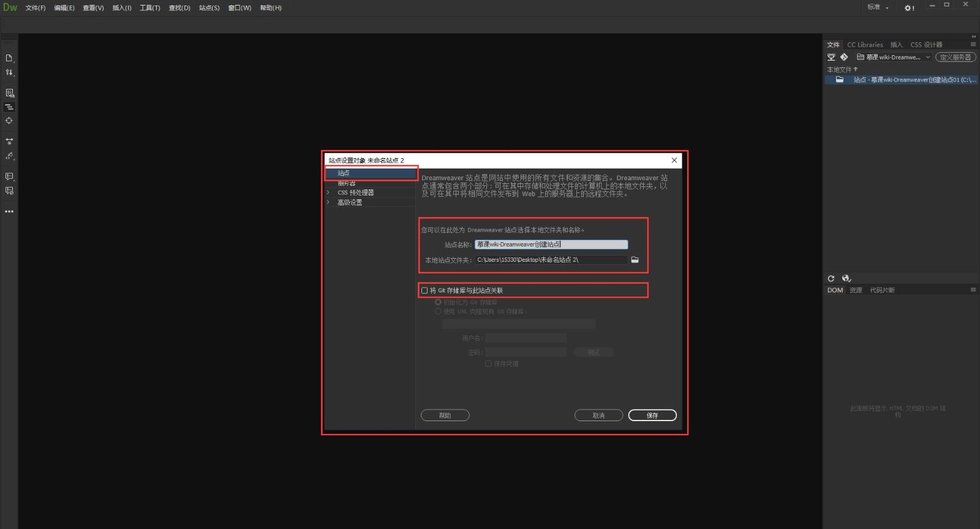Click the site folder icon in file tree

pyautogui.click(x=840, y=80)
